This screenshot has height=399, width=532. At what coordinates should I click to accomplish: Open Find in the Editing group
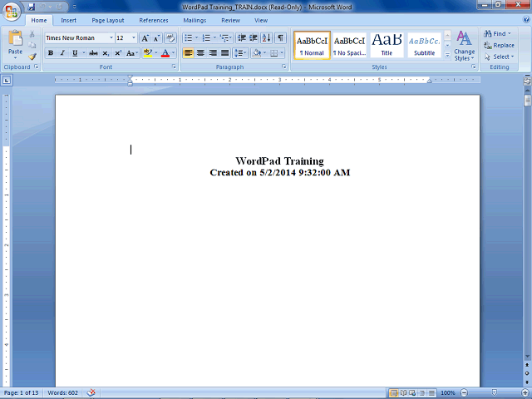click(497, 33)
